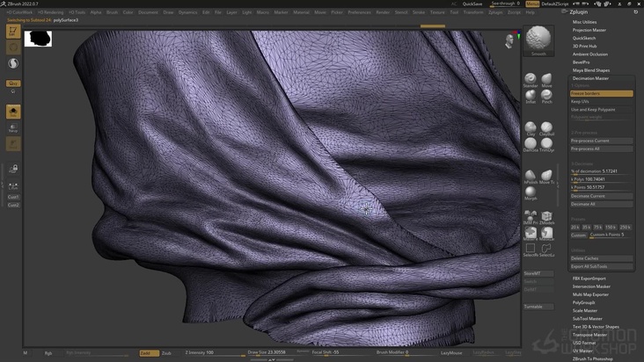This screenshot has width=644, height=362.
Task: Select the TrimDynamic brush
Action: click(546, 144)
